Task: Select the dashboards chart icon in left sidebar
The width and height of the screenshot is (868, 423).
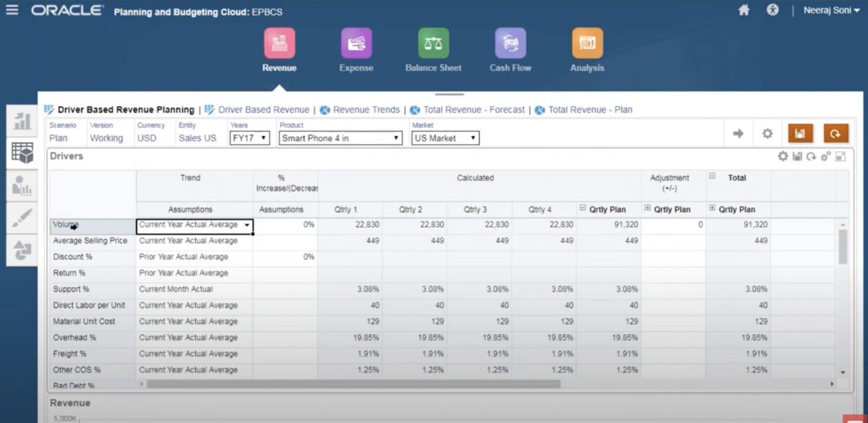Action: point(21,120)
